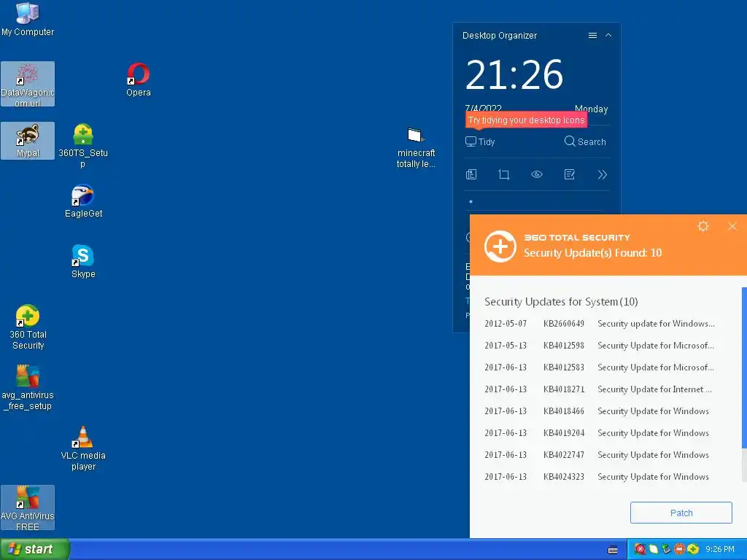Image resolution: width=747 pixels, height=560 pixels.
Task: Click the safely remove hardware tray icon
Action: pyautogui.click(x=667, y=550)
